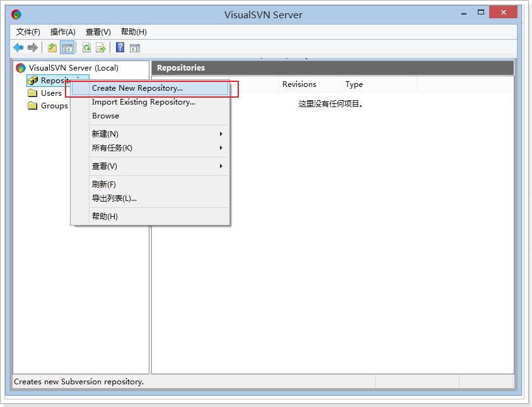The height and width of the screenshot is (407, 532).
Task: Click the Forward arrow toolbar icon
Action: 33,47
